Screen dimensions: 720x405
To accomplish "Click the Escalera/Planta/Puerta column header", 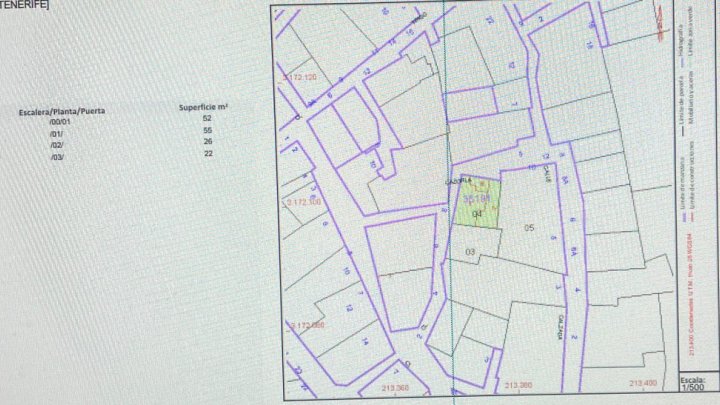I will (62, 111).
